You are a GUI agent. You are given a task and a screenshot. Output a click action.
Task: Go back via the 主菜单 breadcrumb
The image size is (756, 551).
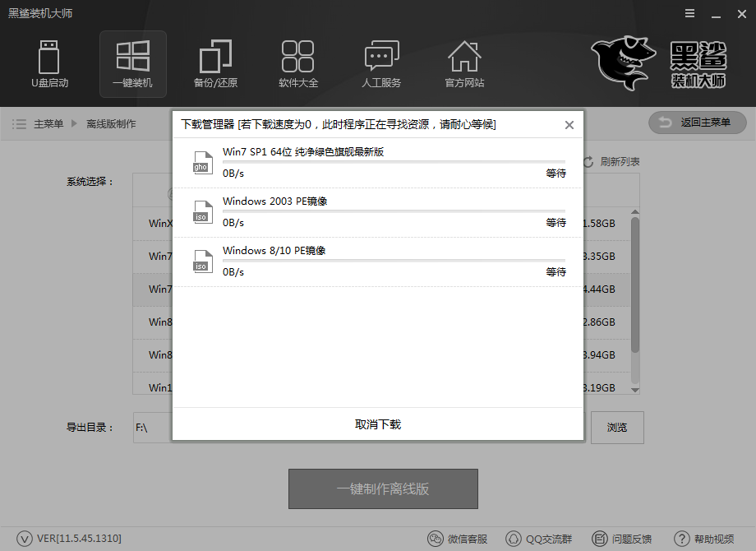[x=51, y=123]
